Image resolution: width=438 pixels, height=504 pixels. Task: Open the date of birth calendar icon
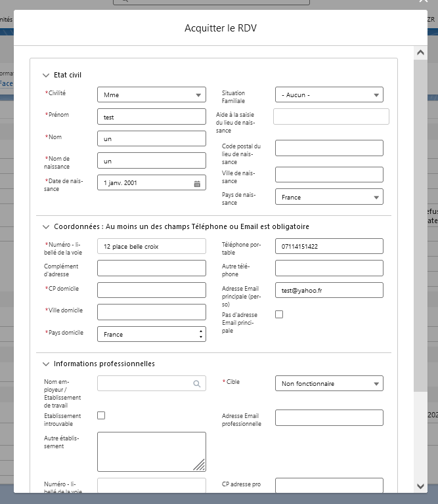point(197,184)
